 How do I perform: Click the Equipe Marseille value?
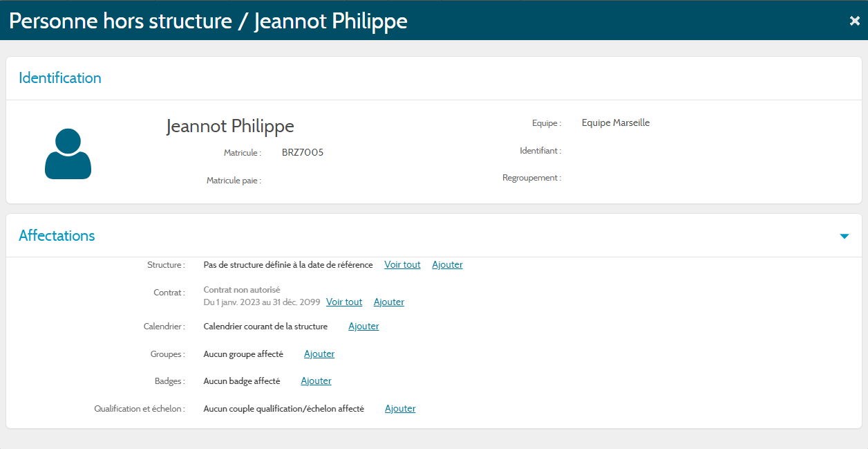point(616,123)
